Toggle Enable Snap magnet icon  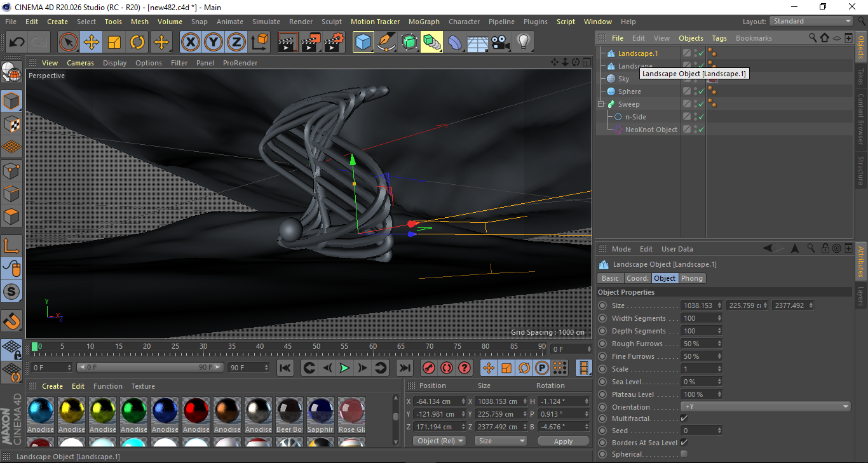point(11,320)
